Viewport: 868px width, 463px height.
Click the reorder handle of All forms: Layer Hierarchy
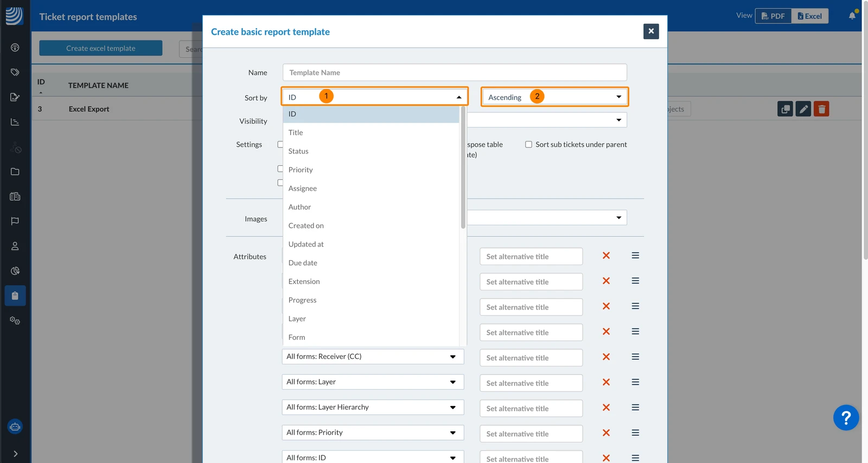click(635, 408)
